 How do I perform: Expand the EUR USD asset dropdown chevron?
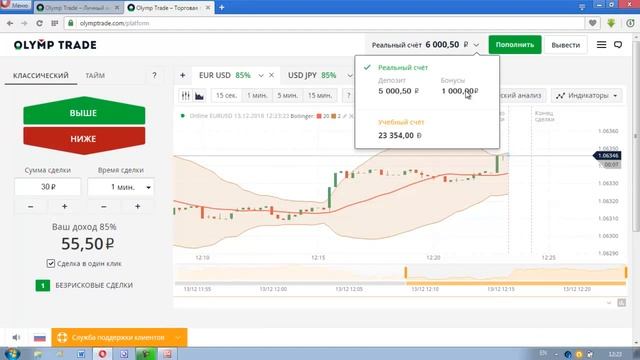coord(261,76)
